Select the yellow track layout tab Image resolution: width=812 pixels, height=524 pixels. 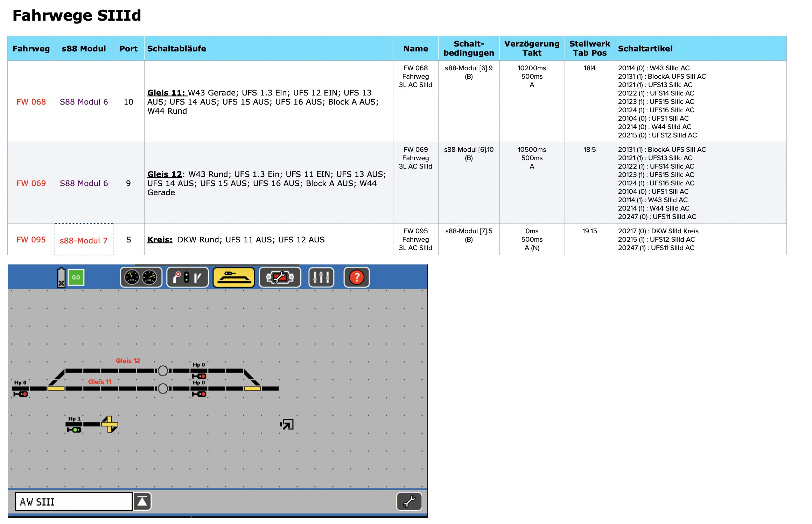tap(234, 277)
